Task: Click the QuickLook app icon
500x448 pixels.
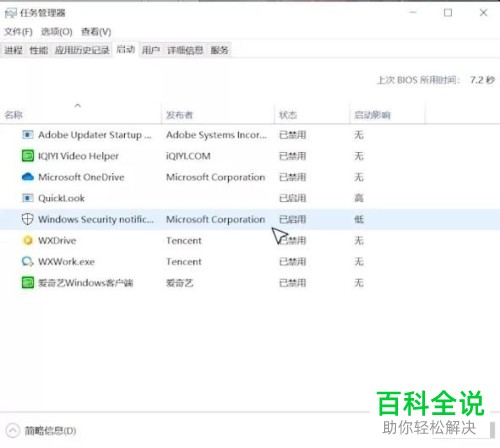Action: [27, 198]
